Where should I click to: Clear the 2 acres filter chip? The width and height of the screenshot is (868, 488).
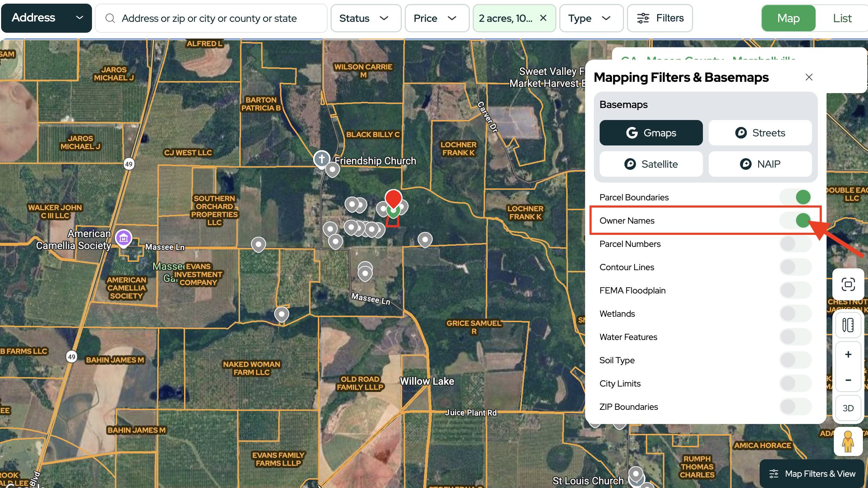click(543, 18)
